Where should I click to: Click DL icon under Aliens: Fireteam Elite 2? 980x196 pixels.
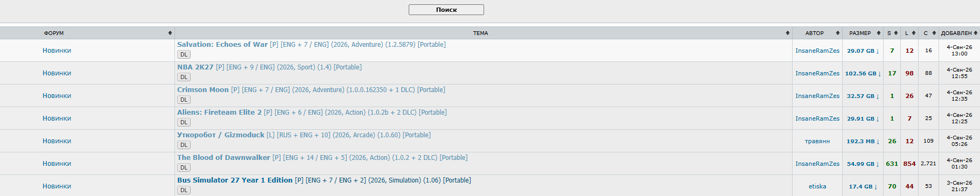coord(184,122)
